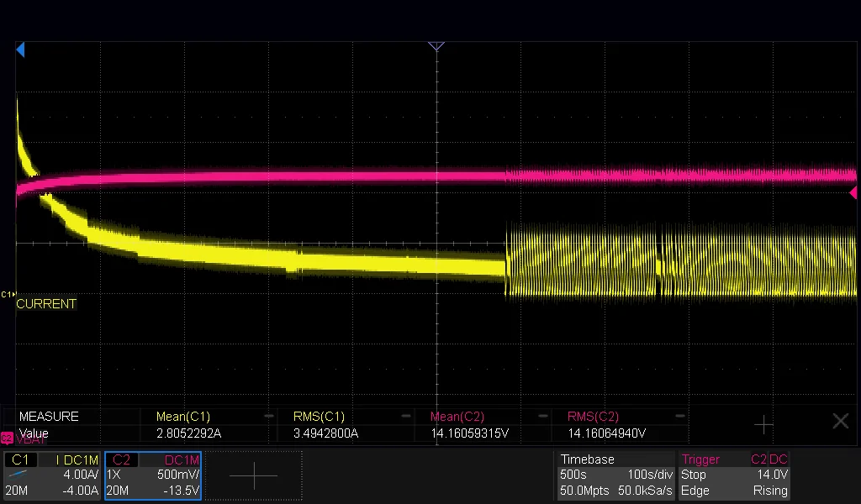This screenshot has width=861, height=504.
Task: Select the trigger position marker at top center
Action: click(x=436, y=46)
